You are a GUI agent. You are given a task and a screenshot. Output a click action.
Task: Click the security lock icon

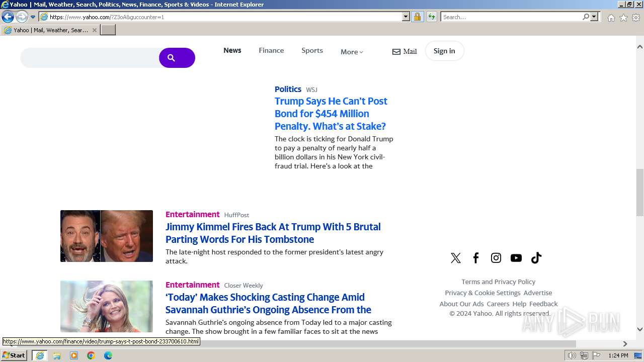(417, 17)
